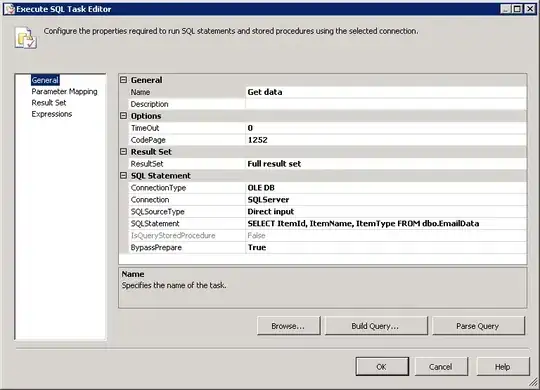
Task: Collapse the Options property category
Action: 124,116
